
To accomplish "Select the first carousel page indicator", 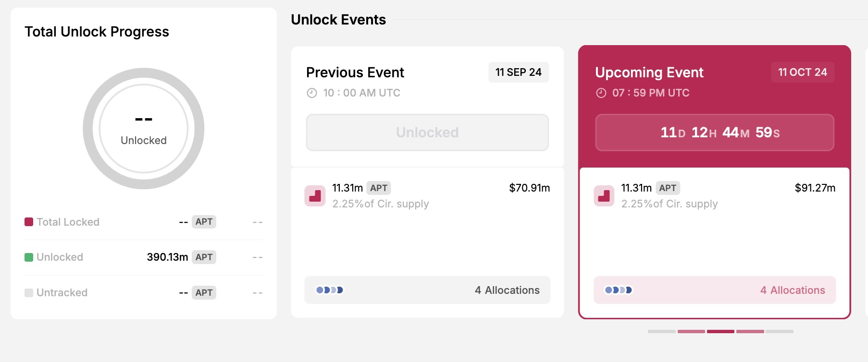I will coord(662,331).
